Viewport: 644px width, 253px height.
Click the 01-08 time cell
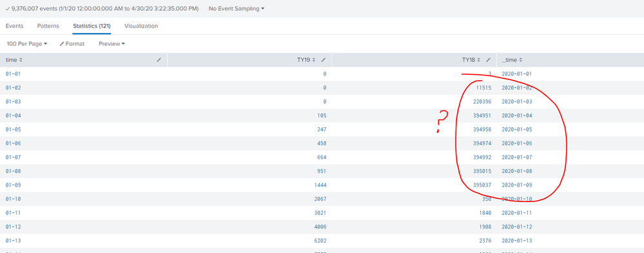(13, 171)
